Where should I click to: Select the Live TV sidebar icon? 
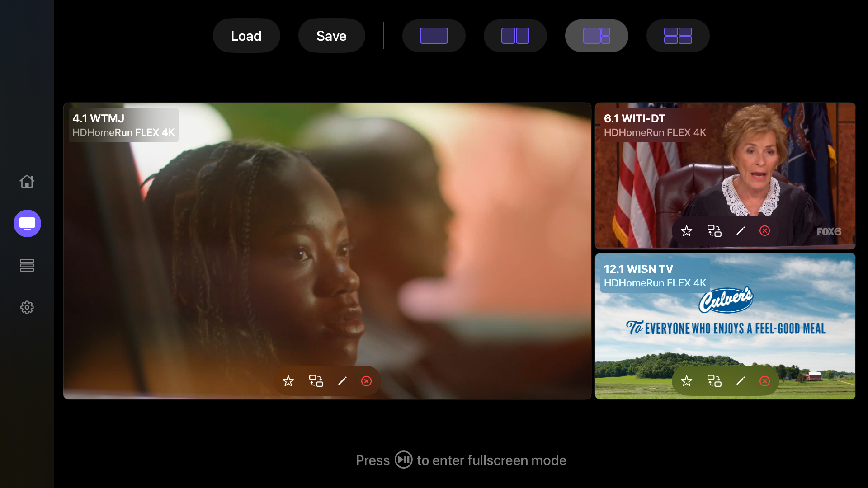tap(27, 223)
